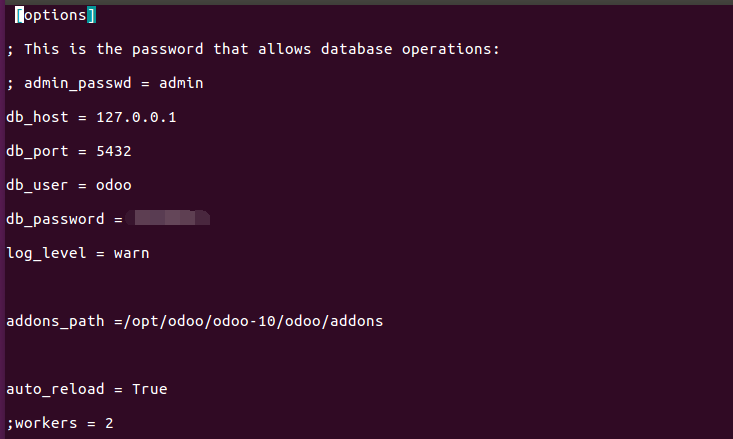733x439 pixels.
Task: Click the 127.0.0.1 host value
Action: 137,117
